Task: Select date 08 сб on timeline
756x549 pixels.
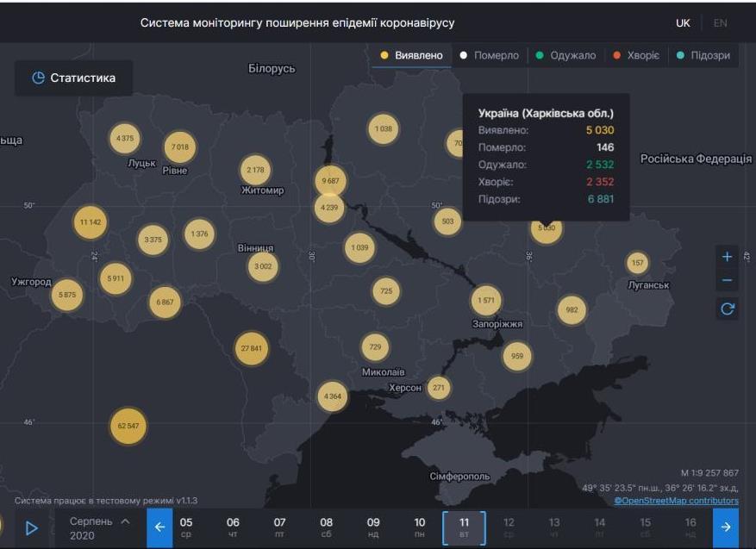Action: [x=326, y=527]
